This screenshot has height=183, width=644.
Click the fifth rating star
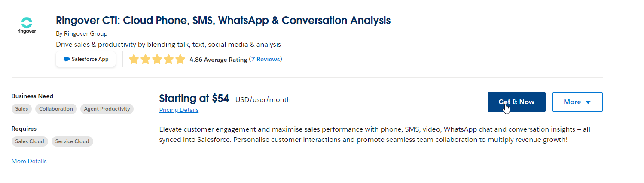pos(180,59)
